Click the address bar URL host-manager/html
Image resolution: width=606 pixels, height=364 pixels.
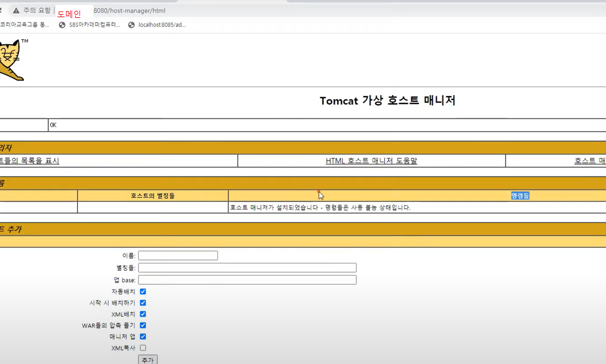click(129, 11)
